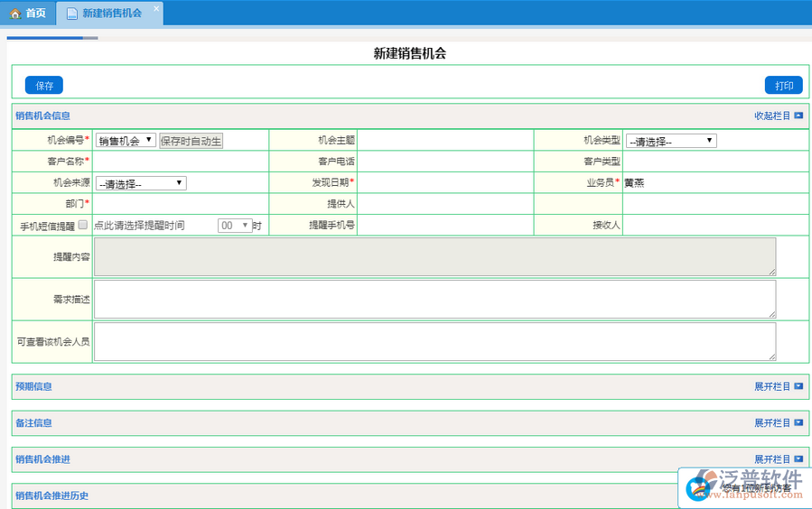
Task: Open the 机会类型 dropdown
Action: click(671, 141)
